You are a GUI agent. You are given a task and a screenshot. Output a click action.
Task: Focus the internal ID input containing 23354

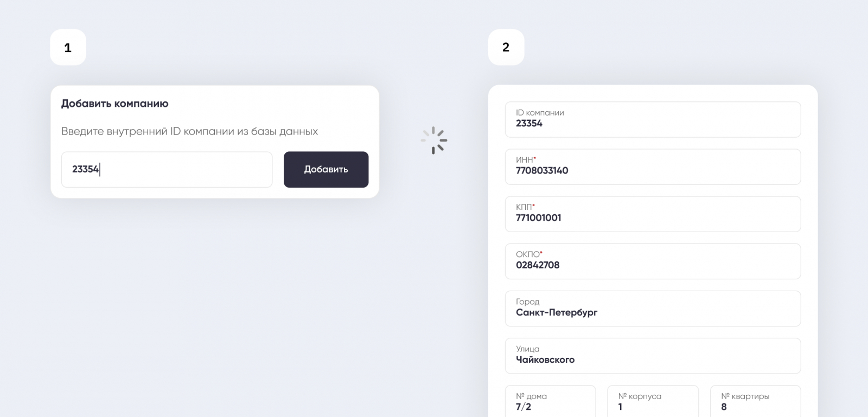(x=167, y=170)
